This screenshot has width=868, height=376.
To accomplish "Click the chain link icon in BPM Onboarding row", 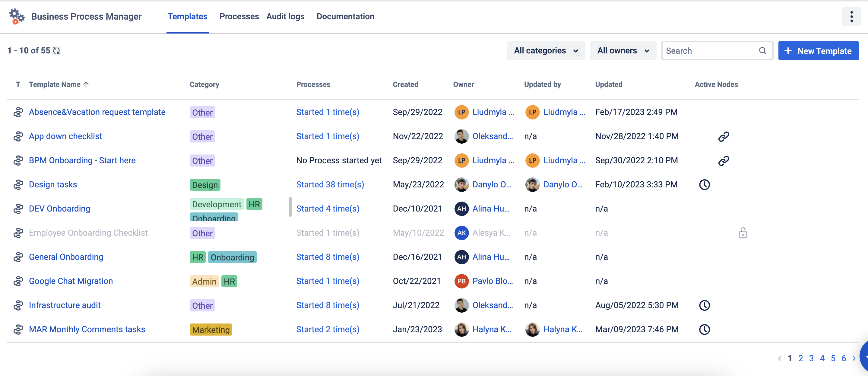I will pyautogui.click(x=724, y=161).
